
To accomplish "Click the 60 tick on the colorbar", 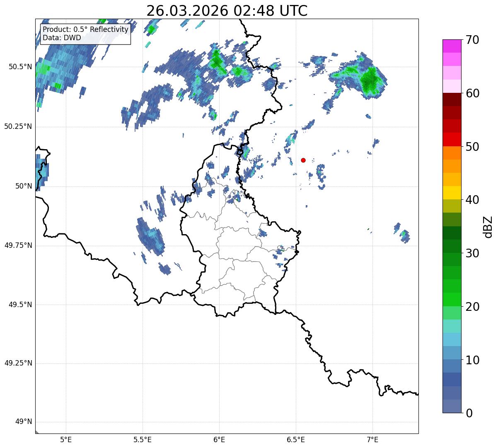I will 472,93.
